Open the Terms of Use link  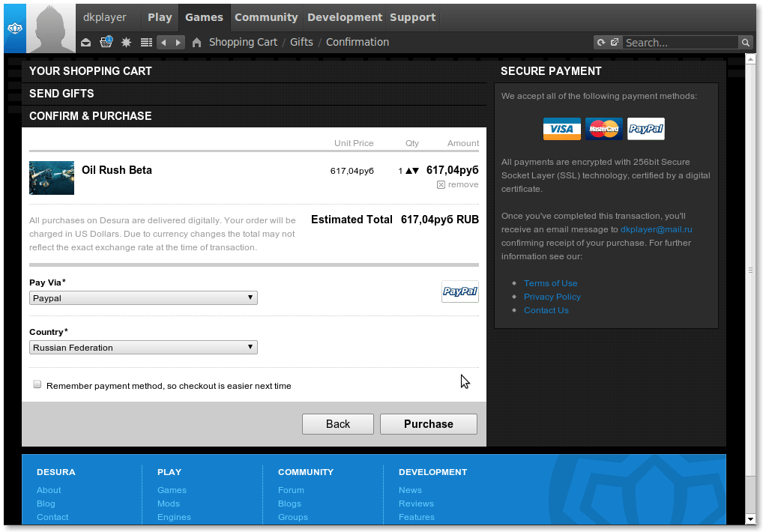pos(550,283)
